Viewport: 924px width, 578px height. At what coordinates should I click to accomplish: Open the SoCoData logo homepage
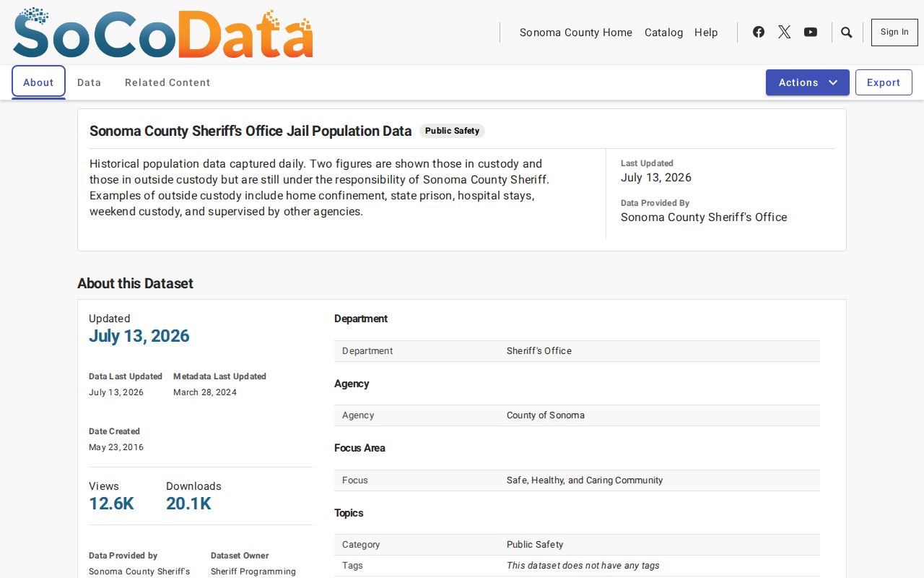pyautogui.click(x=163, y=33)
